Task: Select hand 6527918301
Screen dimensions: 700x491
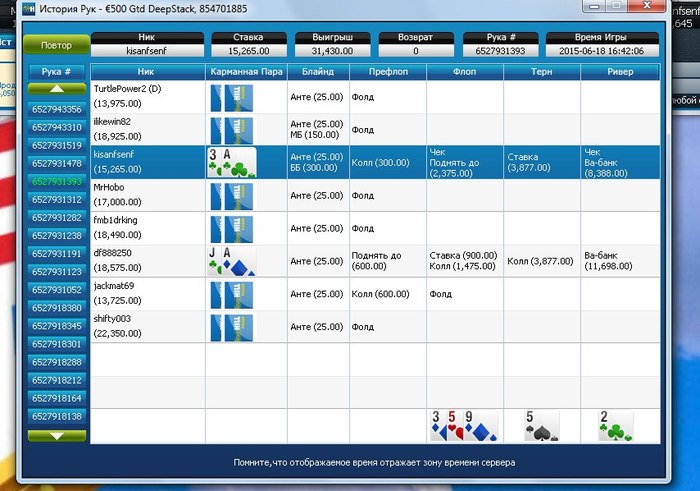Action: (x=57, y=344)
